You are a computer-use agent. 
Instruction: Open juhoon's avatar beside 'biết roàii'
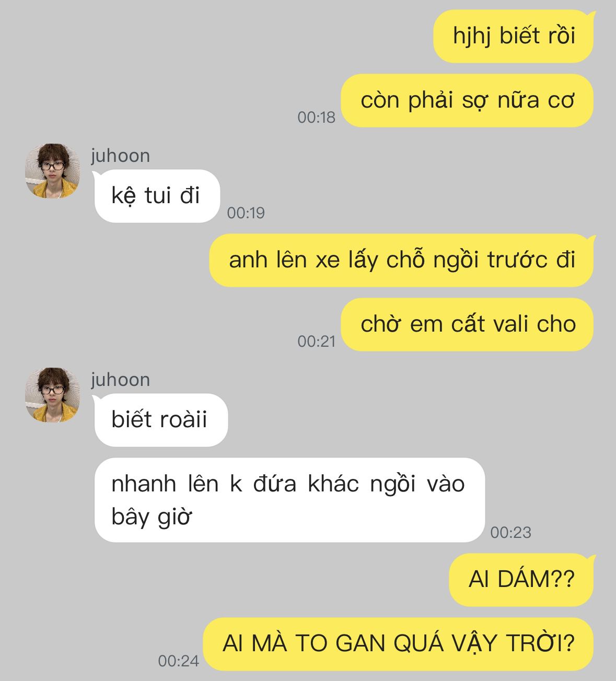tap(53, 395)
